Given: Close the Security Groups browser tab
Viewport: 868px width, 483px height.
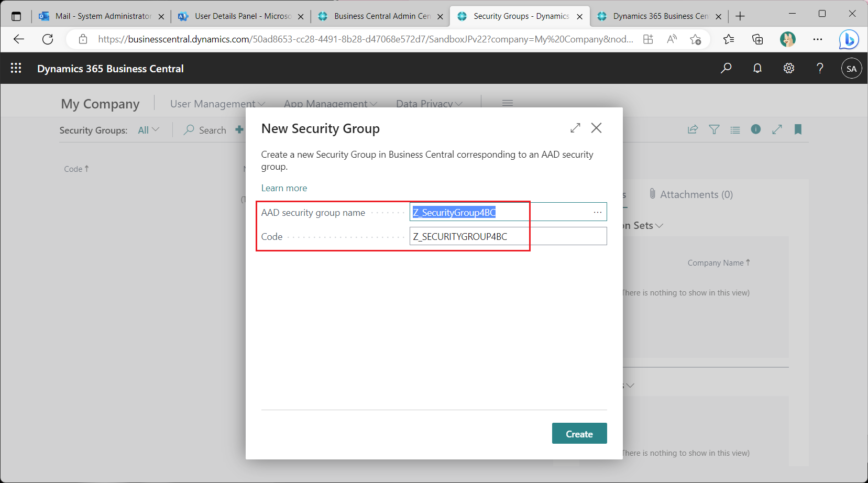Looking at the screenshot, I should 580,17.
